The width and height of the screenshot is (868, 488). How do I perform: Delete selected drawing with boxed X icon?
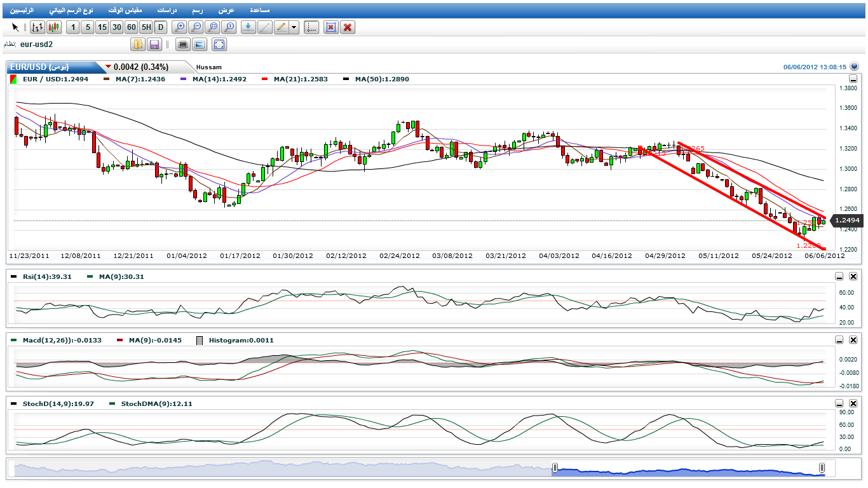[x=331, y=27]
